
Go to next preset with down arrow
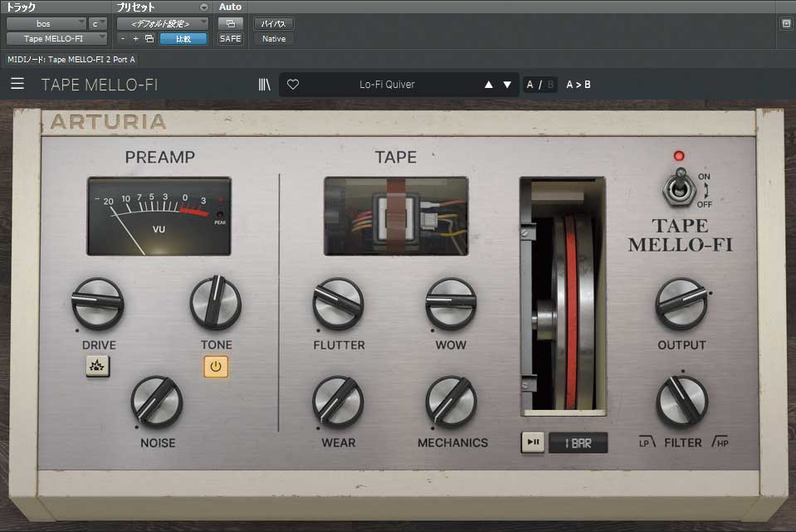(x=507, y=85)
